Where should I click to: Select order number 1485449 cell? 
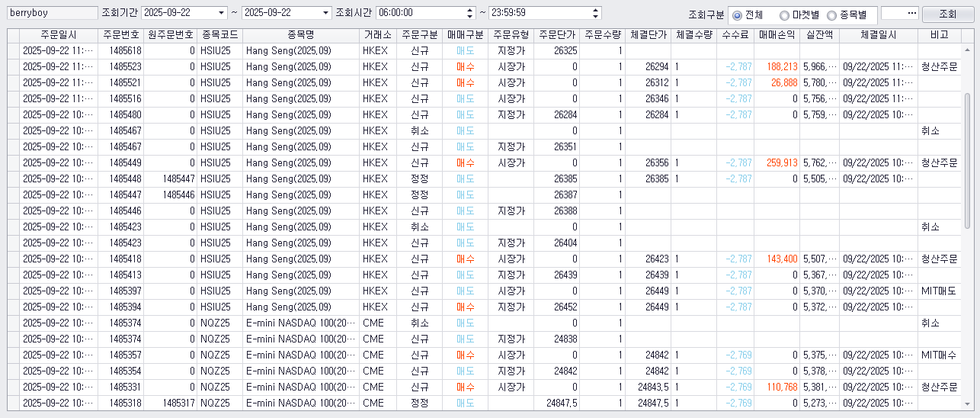click(120, 162)
